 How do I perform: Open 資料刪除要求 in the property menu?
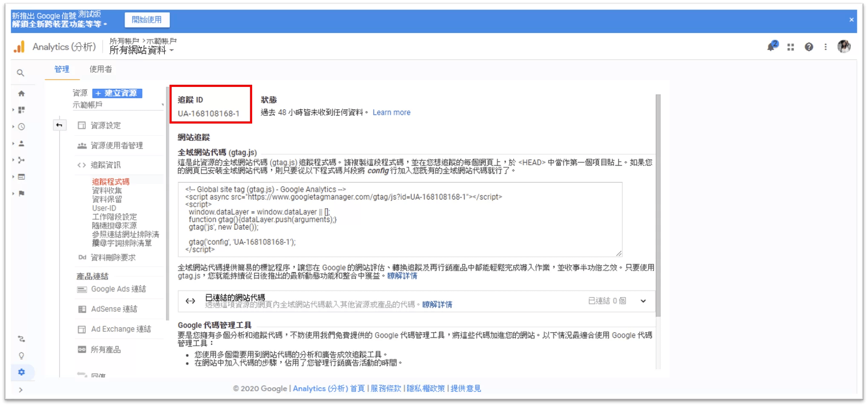click(x=113, y=258)
